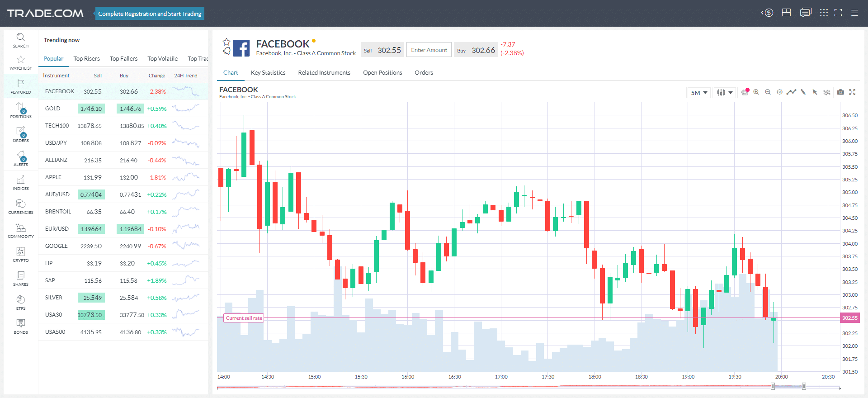Take a chart snapshot with camera
The width and height of the screenshot is (868, 398).
tap(840, 92)
